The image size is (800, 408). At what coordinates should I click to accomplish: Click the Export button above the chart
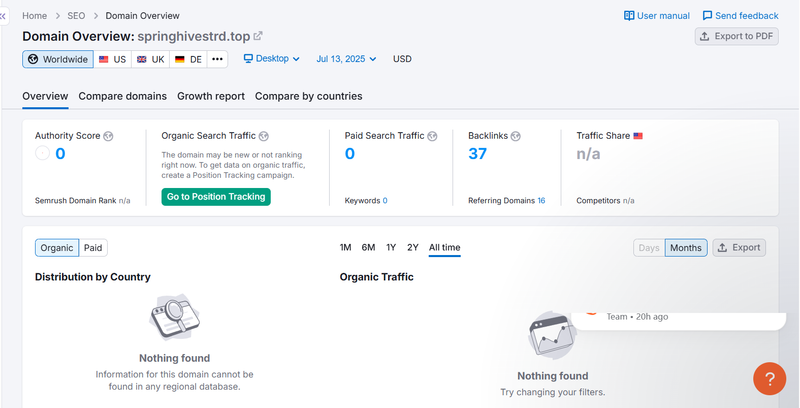click(x=739, y=248)
